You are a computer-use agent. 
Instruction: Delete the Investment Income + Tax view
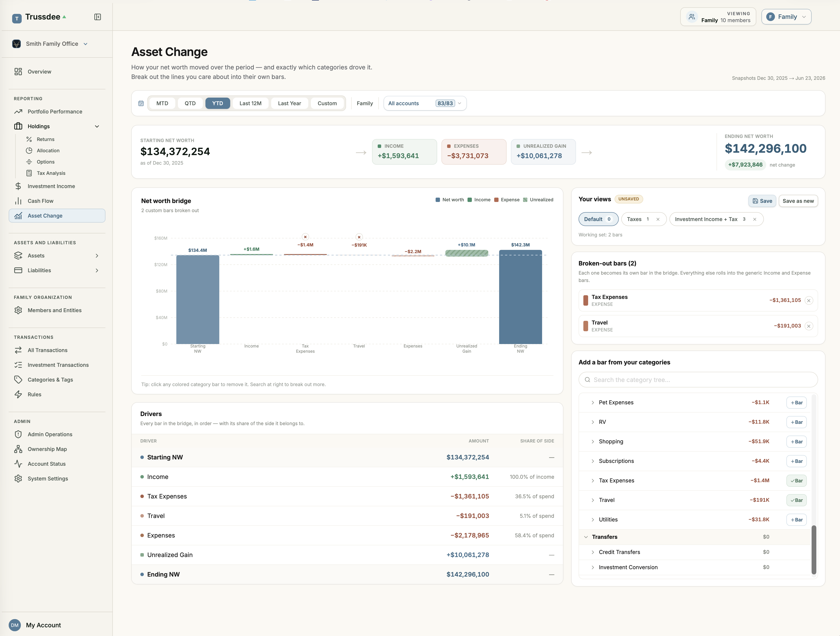[x=755, y=220]
